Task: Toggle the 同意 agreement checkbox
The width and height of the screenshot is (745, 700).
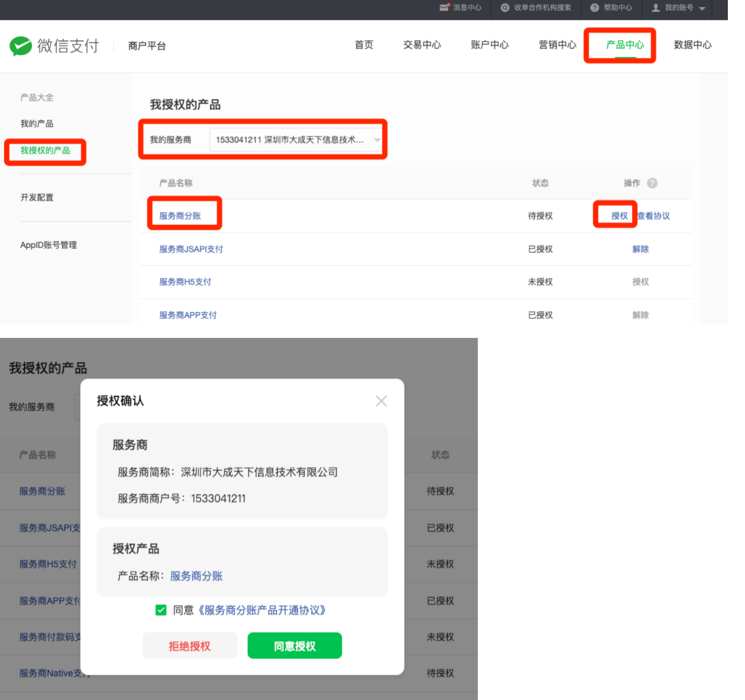Action: coord(161,610)
